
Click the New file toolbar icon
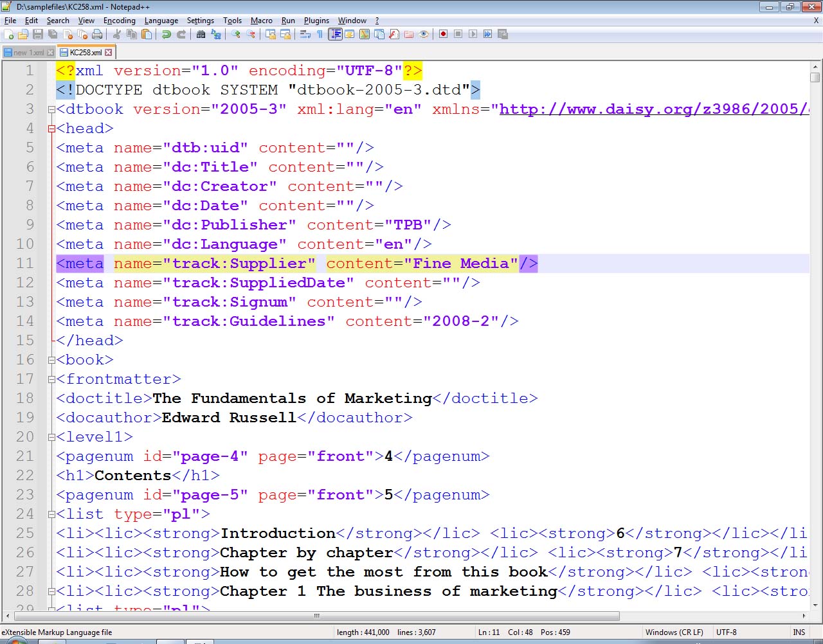8,34
